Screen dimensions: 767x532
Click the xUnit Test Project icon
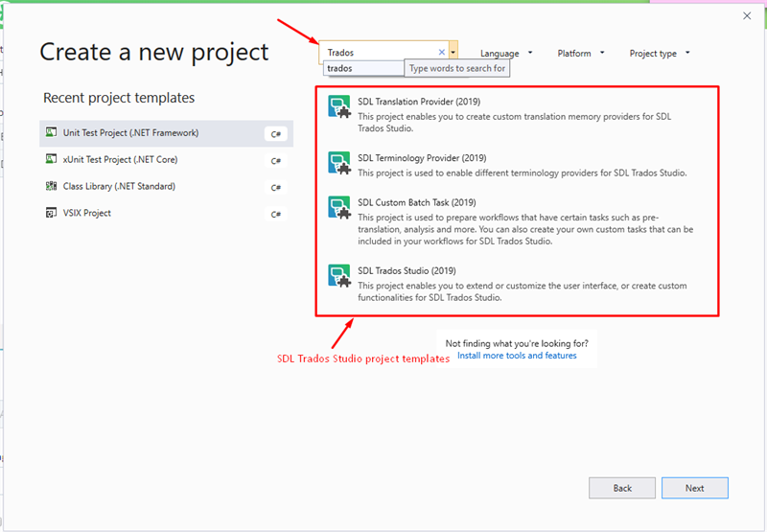51,159
